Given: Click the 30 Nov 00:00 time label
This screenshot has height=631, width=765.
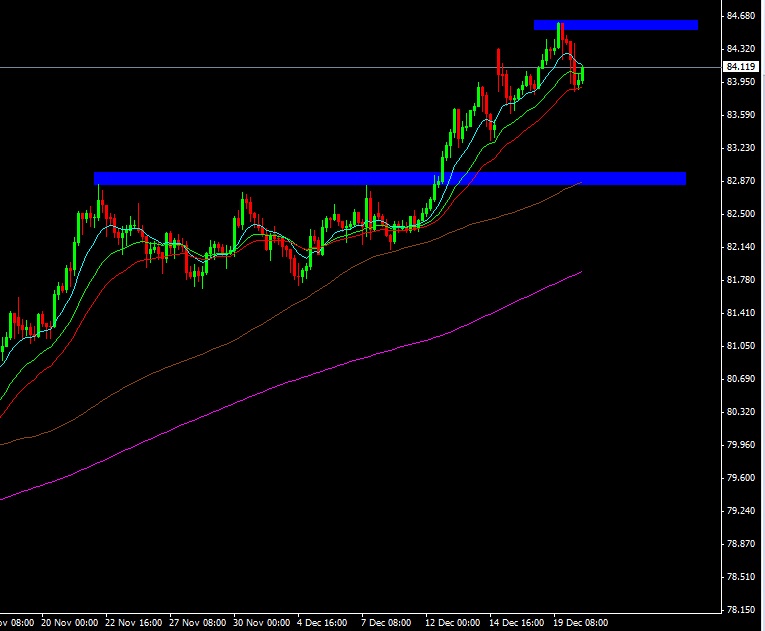Looking at the screenshot, I should pyautogui.click(x=262, y=623).
